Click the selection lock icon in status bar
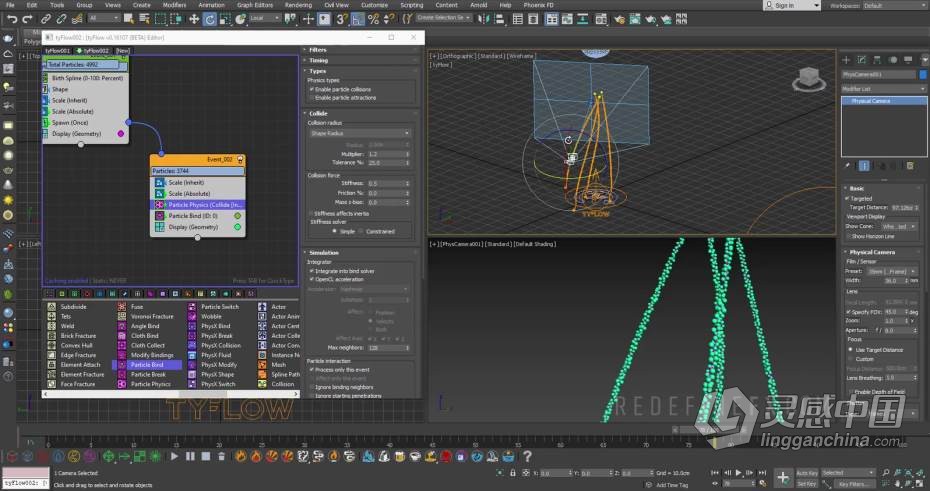Screen dimensions: 930x491 (x=512, y=473)
